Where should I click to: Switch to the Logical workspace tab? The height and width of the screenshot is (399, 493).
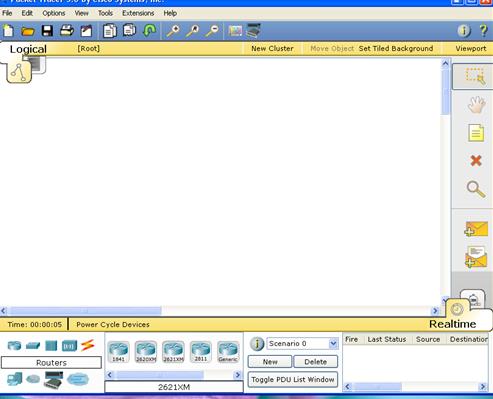point(28,49)
